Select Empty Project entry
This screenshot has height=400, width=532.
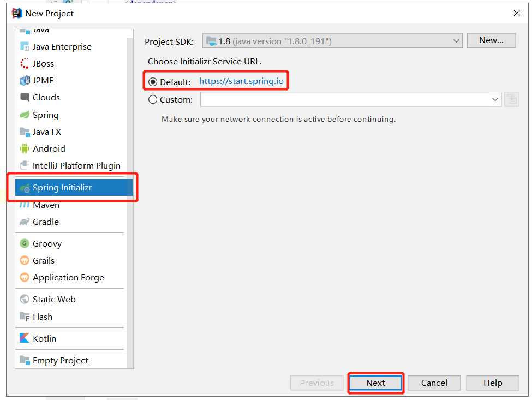tap(71, 360)
